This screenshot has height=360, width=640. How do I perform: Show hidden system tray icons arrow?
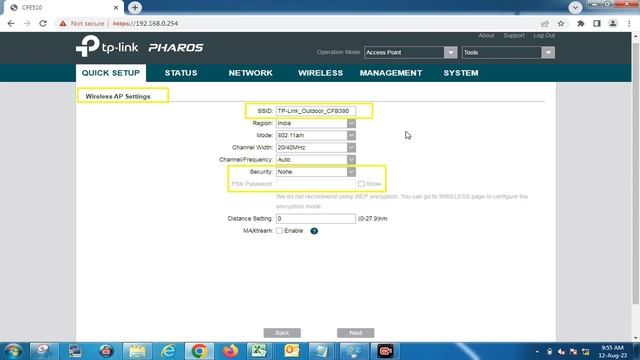pyautogui.click(x=537, y=351)
